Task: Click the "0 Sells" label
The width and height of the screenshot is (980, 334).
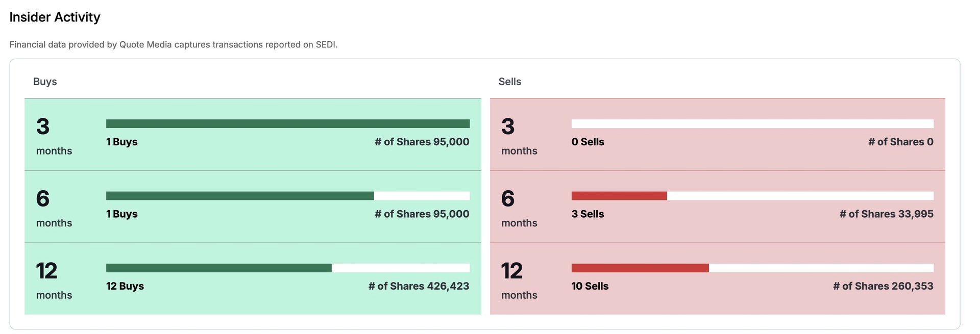Action: tap(587, 142)
